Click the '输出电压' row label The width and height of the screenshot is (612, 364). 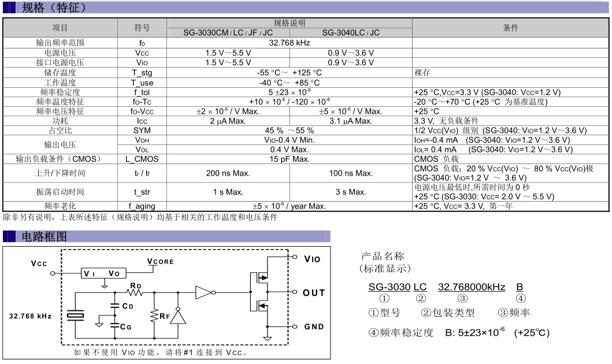60,145
